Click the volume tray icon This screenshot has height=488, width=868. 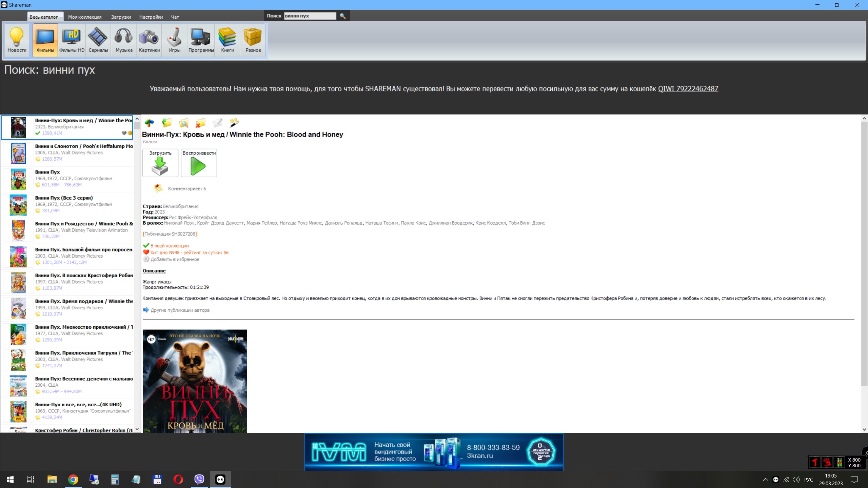click(x=796, y=480)
